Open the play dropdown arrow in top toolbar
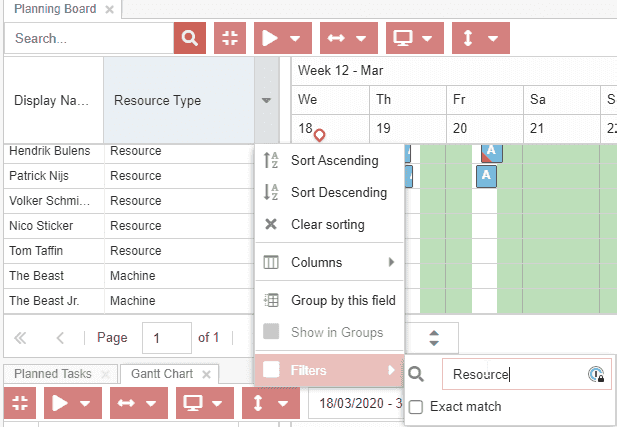 (x=295, y=39)
